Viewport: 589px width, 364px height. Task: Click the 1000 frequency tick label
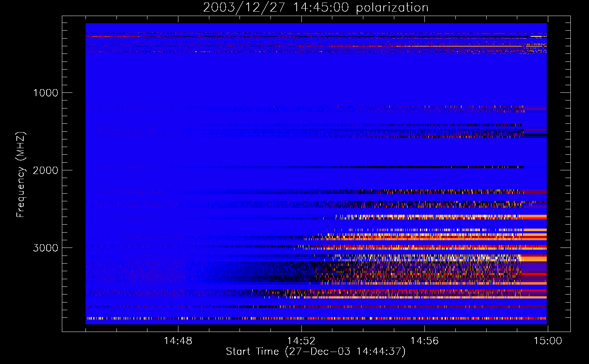click(x=46, y=93)
